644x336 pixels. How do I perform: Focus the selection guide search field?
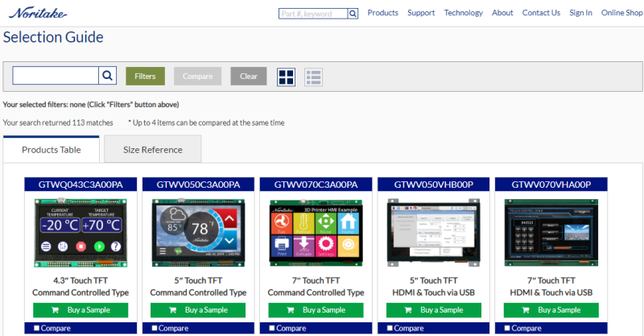click(x=56, y=76)
